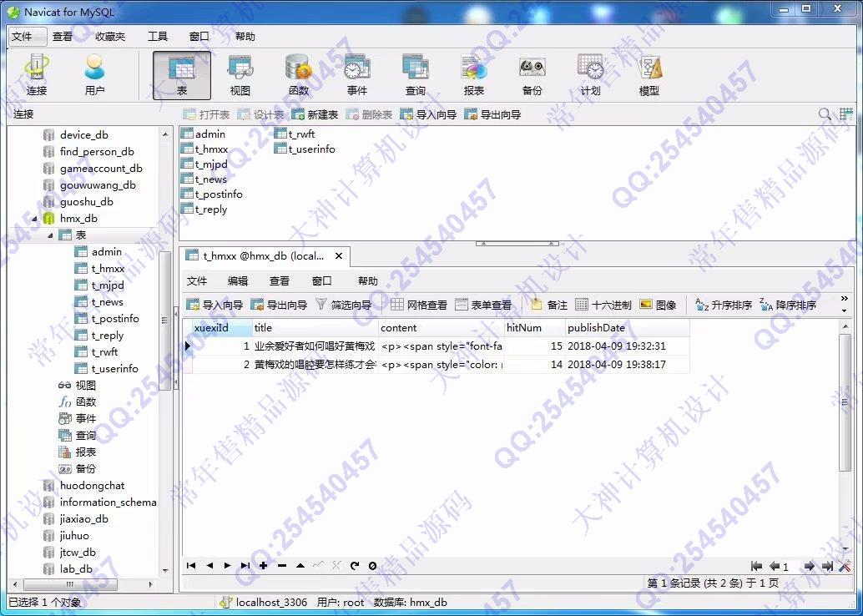This screenshot has height=616, width=863.
Task: Close the t_hmxx @hmx_db tab
Action: pyautogui.click(x=339, y=256)
